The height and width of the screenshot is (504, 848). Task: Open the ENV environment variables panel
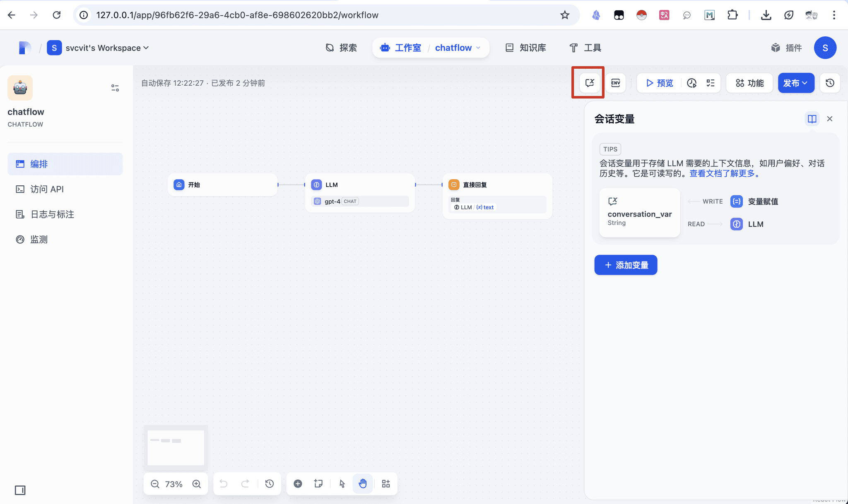(x=615, y=83)
